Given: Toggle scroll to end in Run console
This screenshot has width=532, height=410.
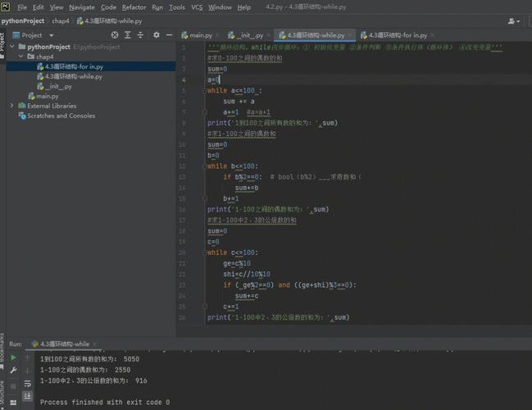Looking at the screenshot, I should (28, 394).
